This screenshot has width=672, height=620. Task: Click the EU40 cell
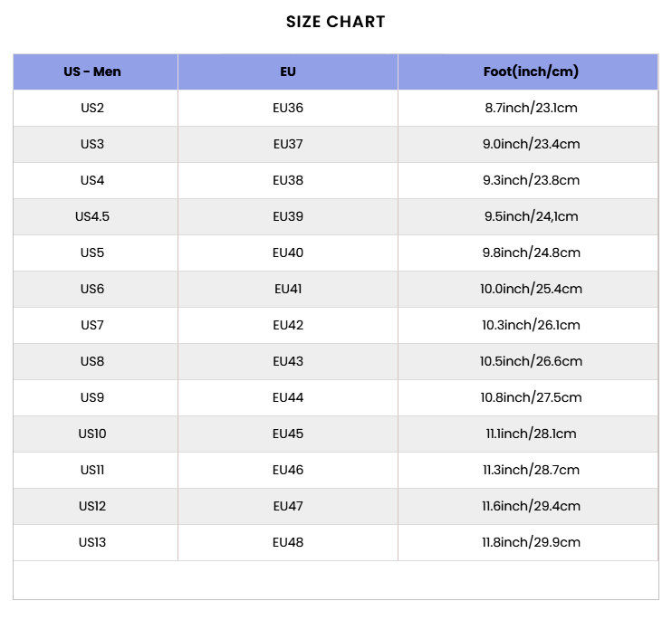tap(288, 253)
